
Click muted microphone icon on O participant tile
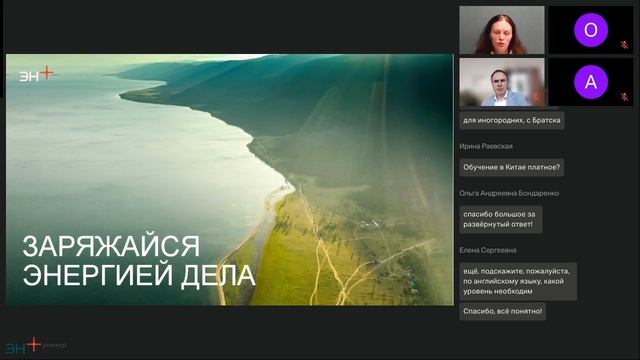(624, 45)
